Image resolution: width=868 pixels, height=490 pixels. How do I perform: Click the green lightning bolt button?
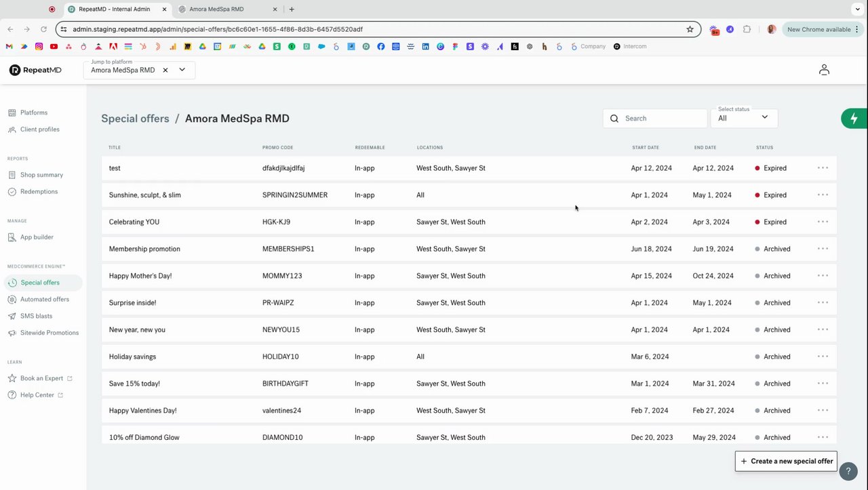[x=854, y=119]
